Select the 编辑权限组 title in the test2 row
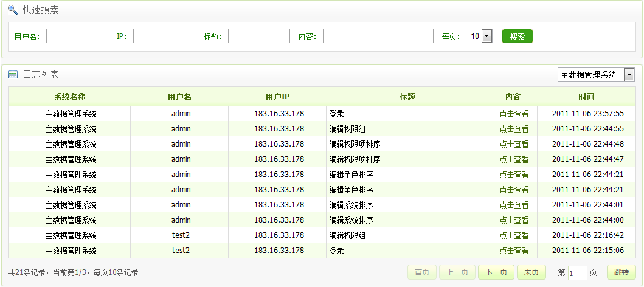This screenshot has height=287, width=644. click(347, 235)
